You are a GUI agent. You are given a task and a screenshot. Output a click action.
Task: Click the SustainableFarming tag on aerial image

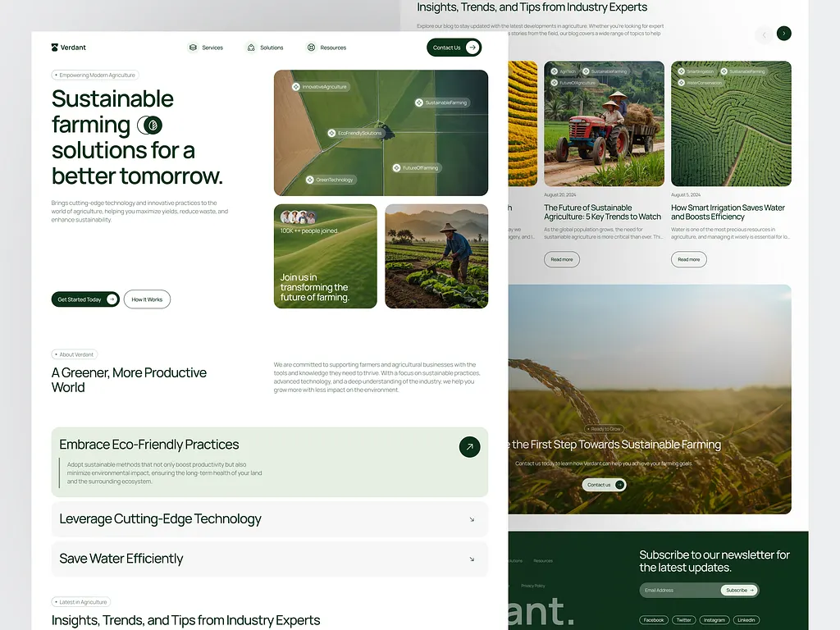[441, 103]
